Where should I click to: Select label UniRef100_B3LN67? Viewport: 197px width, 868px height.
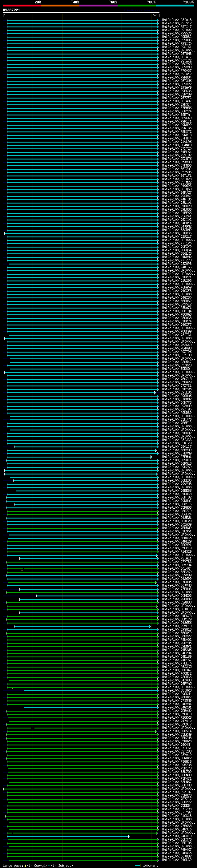(x=177, y=782)
